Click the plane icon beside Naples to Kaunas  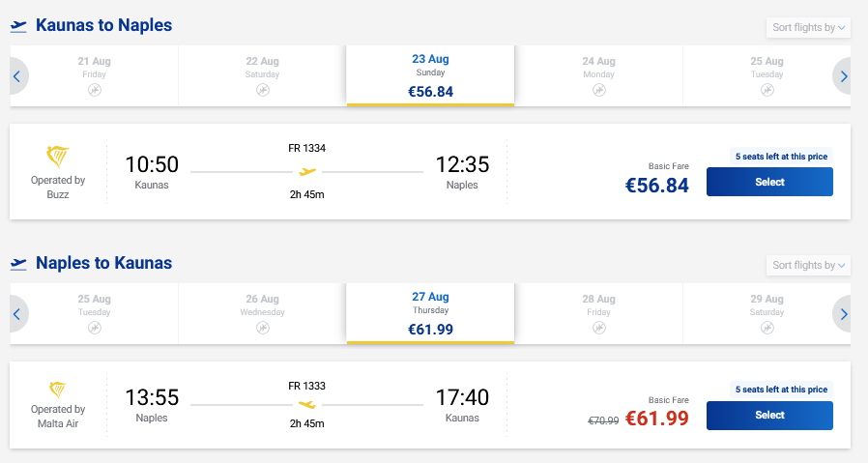[18, 264]
